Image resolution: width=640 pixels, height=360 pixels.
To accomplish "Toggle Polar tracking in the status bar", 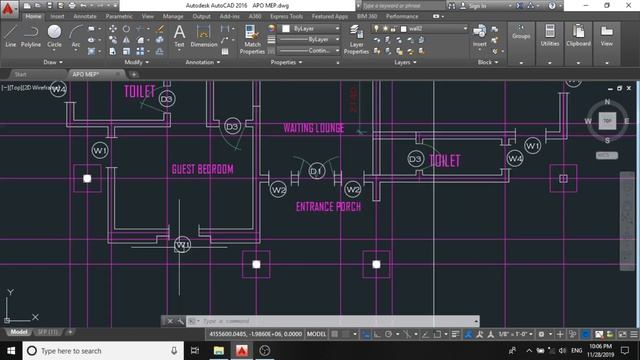I will pos(389,334).
